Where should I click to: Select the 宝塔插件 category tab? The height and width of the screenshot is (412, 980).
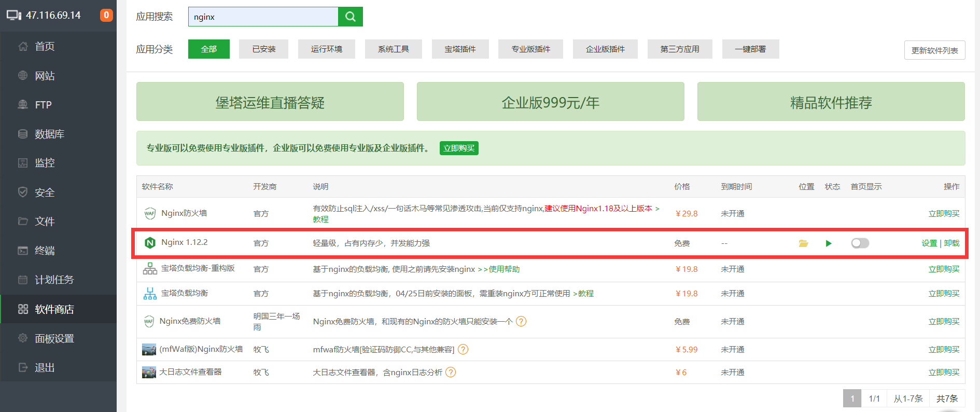[460, 49]
